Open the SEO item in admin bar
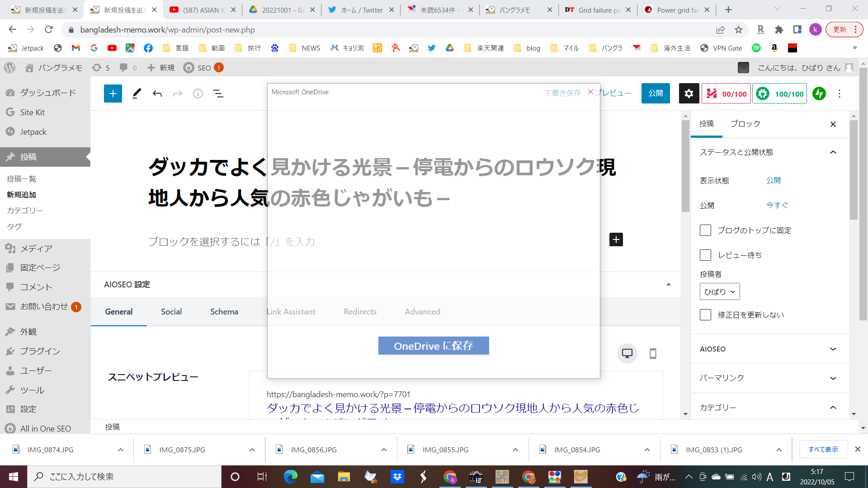868x488 pixels. pyautogui.click(x=203, y=68)
